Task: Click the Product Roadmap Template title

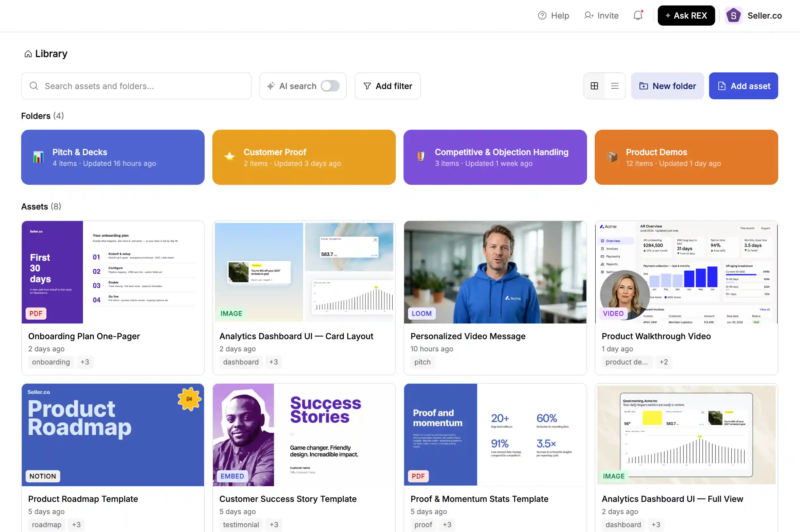Action: (x=83, y=499)
